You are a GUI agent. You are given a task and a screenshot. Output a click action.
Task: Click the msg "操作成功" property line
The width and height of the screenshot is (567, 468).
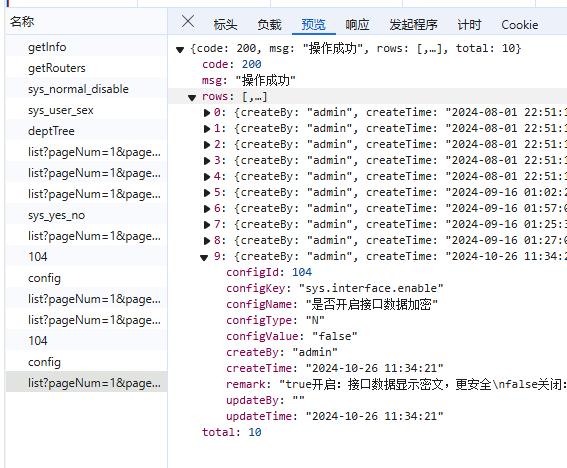click(248, 80)
